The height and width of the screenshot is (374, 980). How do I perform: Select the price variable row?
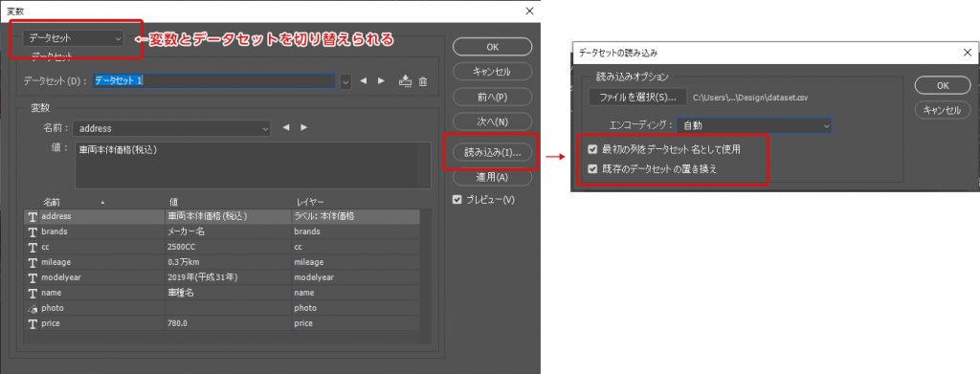tap(222, 323)
